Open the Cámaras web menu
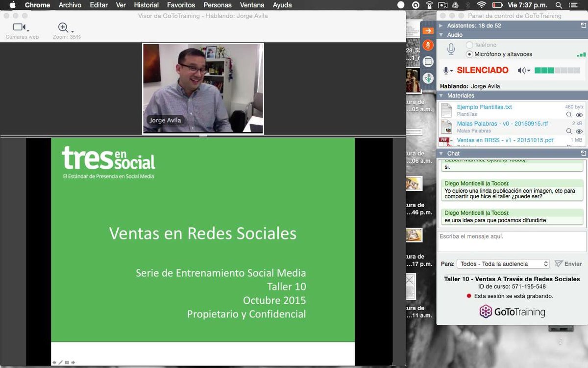This screenshot has height=368, width=588. [22, 30]
